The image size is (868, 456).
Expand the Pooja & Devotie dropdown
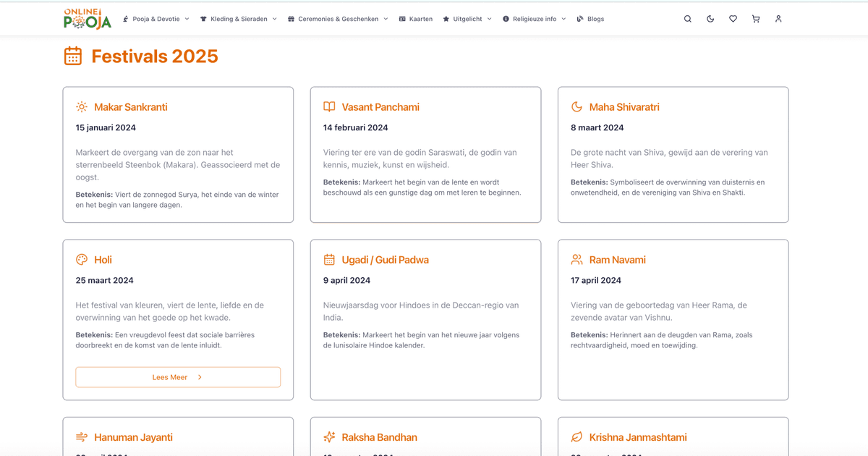(x=156, y=19)
